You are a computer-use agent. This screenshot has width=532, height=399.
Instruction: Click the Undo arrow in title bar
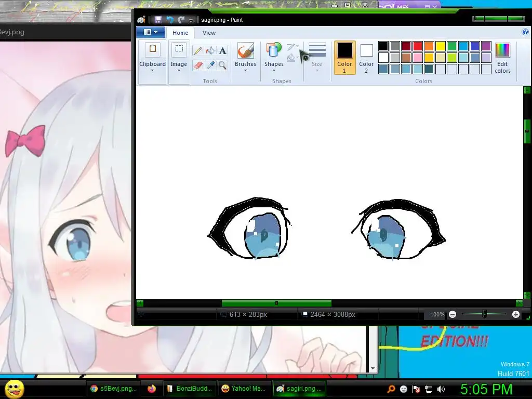click(x=170, y=20)
